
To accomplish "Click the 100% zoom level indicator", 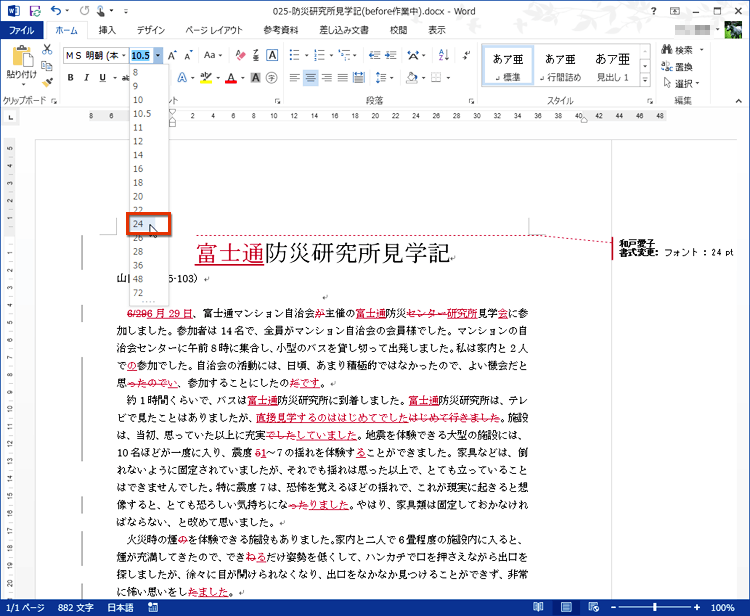I will [722, 608].
